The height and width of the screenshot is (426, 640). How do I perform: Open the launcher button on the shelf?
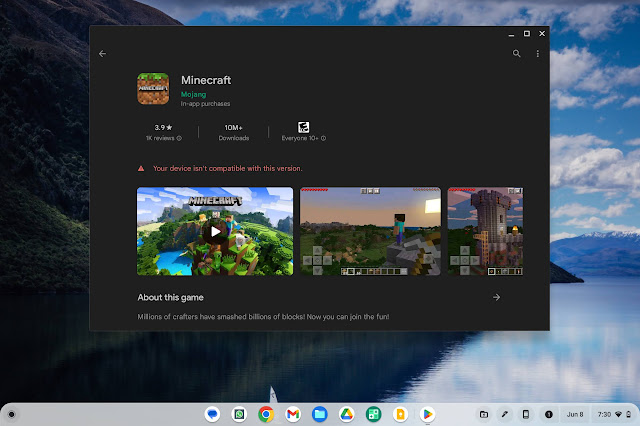click(11, 415)
